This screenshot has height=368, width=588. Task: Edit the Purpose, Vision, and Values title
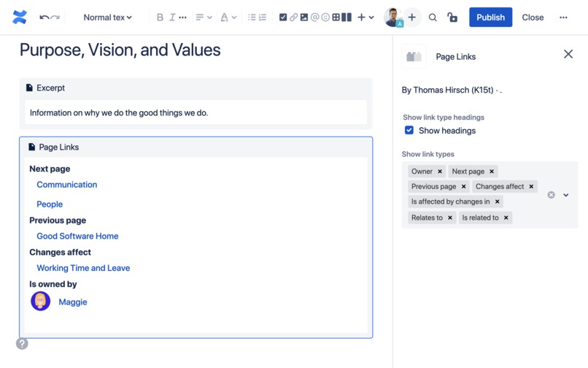click(x=120, y=50)
